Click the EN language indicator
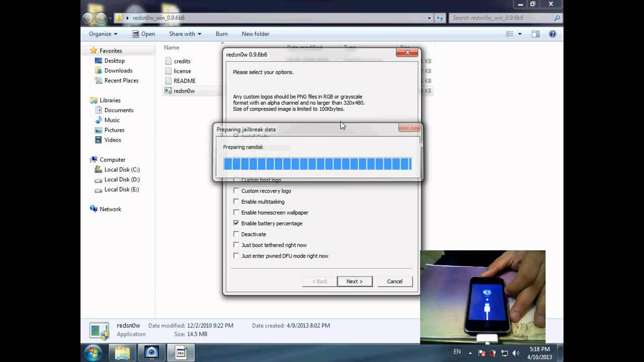644x362 pixels. [457, 352]
